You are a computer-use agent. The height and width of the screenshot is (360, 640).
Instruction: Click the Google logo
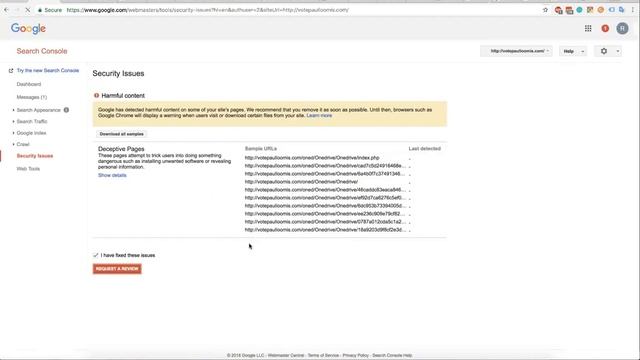[28, 28]
